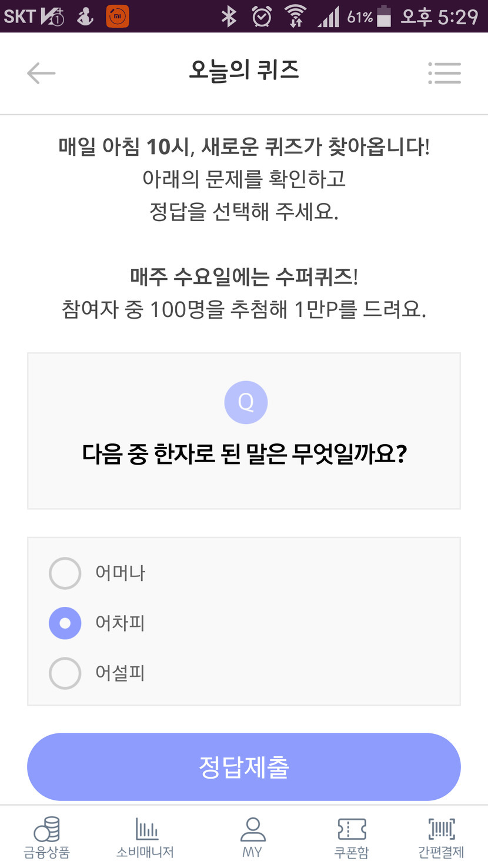Tap the 오늘의 퀴즈 page title
Image resolution: width=488 pixels, height=868 pixels.
(243, 71)
